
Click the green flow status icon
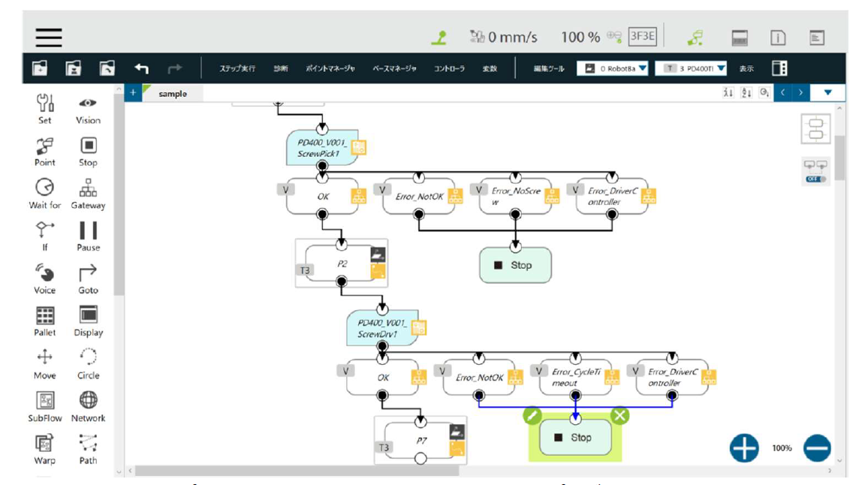tap(695, 38)
